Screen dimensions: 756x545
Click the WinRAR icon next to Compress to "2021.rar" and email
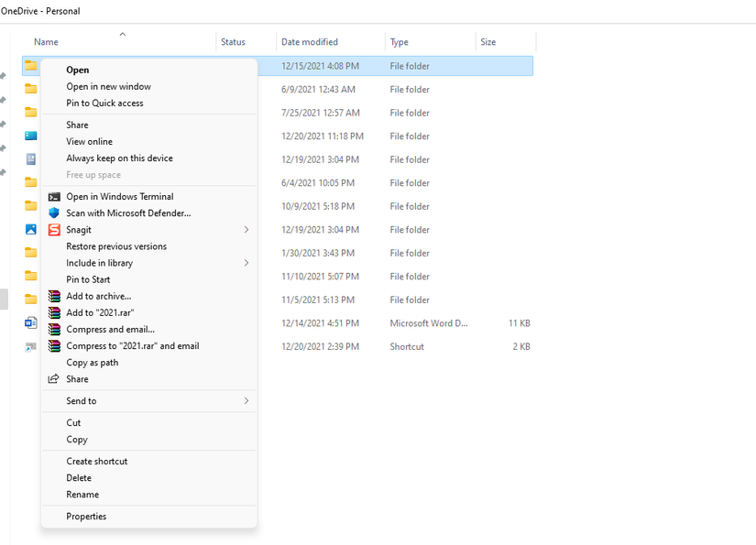click(x=54, y=346)
